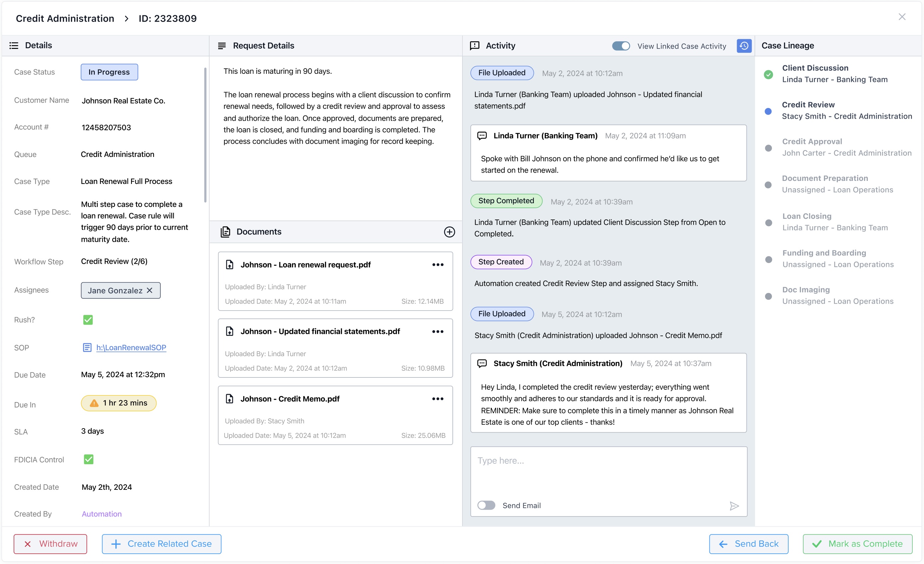This screenshot has width=924, height=564.
Task: Click the Documents panel icon
Action: tap(225, 232)
